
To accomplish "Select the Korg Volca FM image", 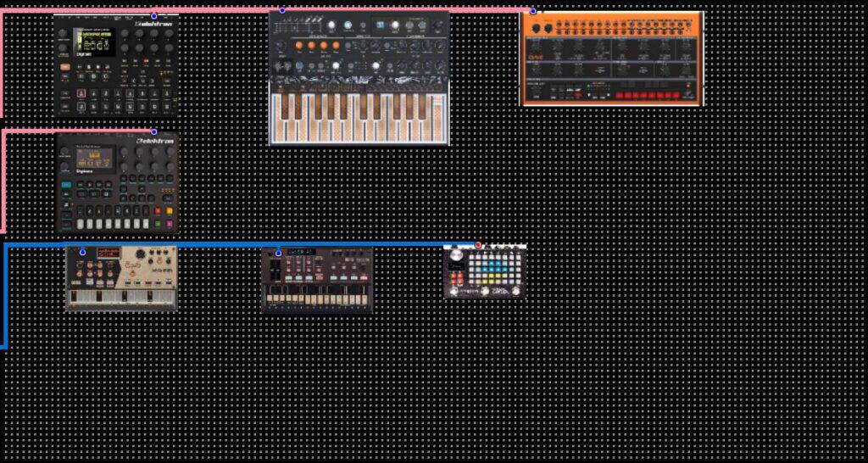I will point(317,280).
